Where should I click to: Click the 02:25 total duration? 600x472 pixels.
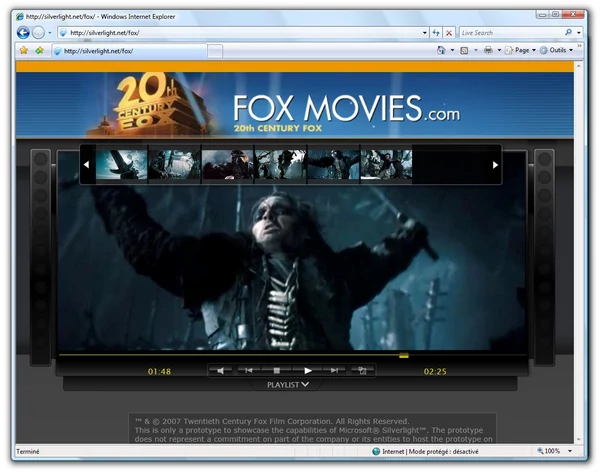pos(435,371)
